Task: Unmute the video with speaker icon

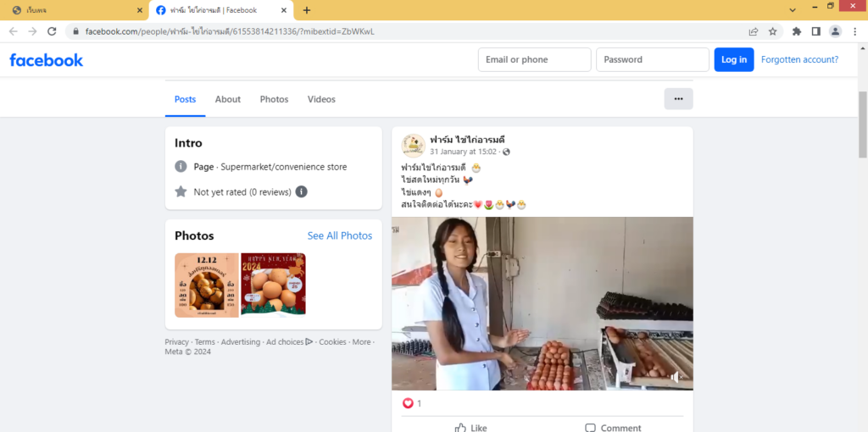Action: [x=676, y=378]
